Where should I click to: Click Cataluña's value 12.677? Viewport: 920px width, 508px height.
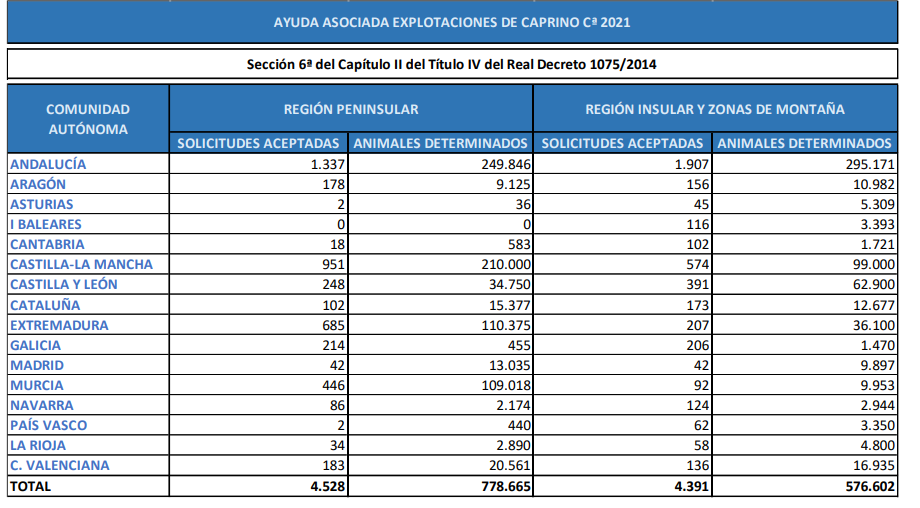coord(874,305)
